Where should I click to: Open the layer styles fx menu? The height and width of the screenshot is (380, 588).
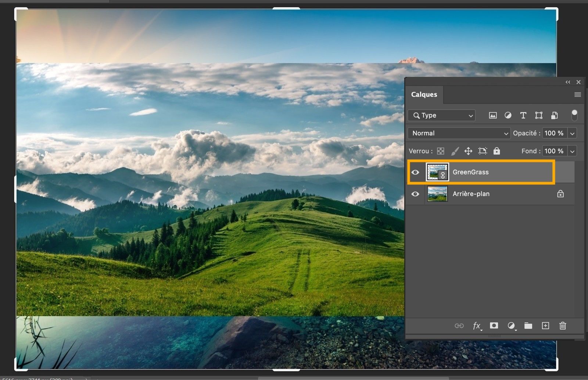tap(477, 326)
